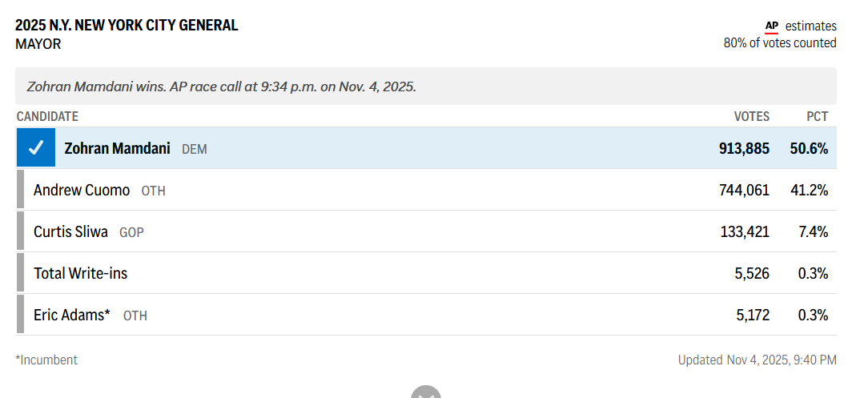
Task: Click the Updated Nov 4, 2025 timestamp
Action: (757, 360)
